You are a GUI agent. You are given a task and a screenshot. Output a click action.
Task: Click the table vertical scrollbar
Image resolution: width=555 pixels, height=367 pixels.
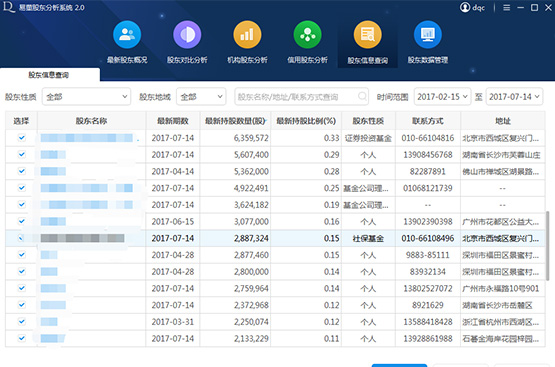click(x=548, y=246)
